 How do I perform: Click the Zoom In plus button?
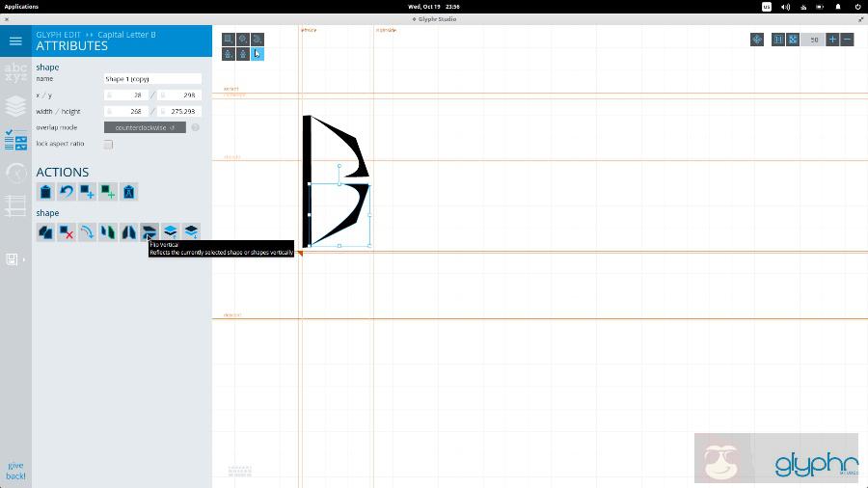(832, 40)
